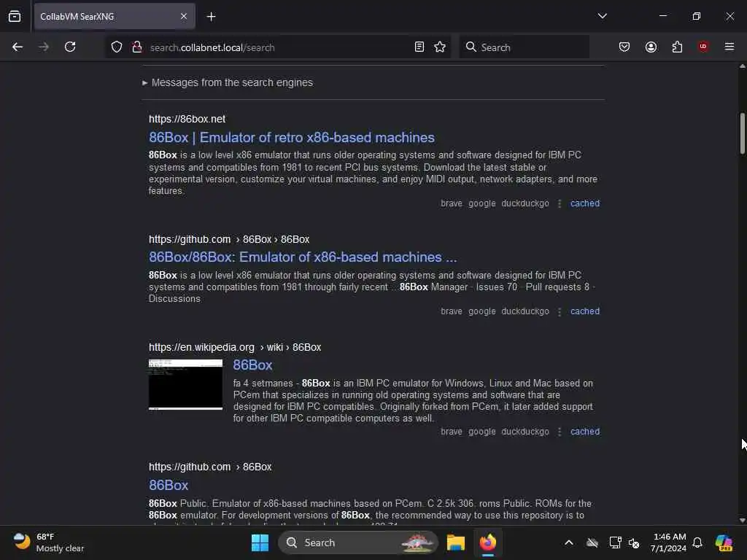Open the Firefox account icon
747x560 pixels.
tap(651, 47)
